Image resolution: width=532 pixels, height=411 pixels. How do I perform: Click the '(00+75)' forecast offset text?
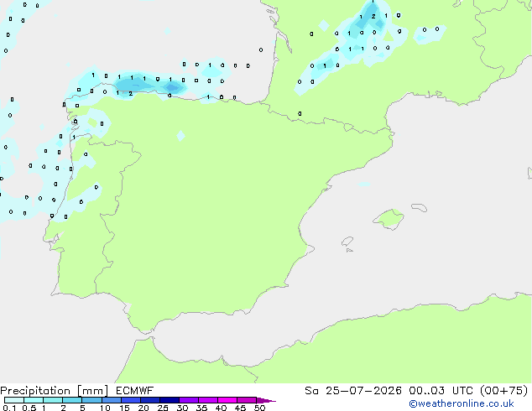coord(504,391)
